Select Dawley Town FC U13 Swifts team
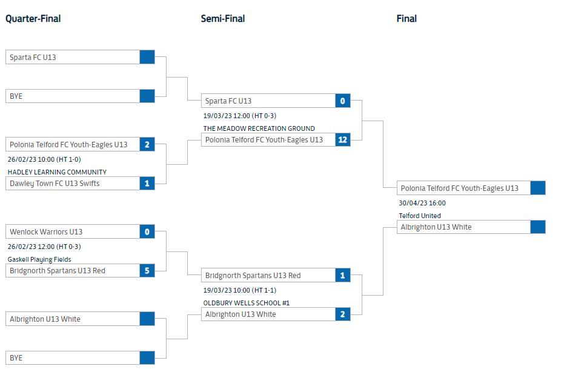 pyautogui.click(x=55, y=184)
